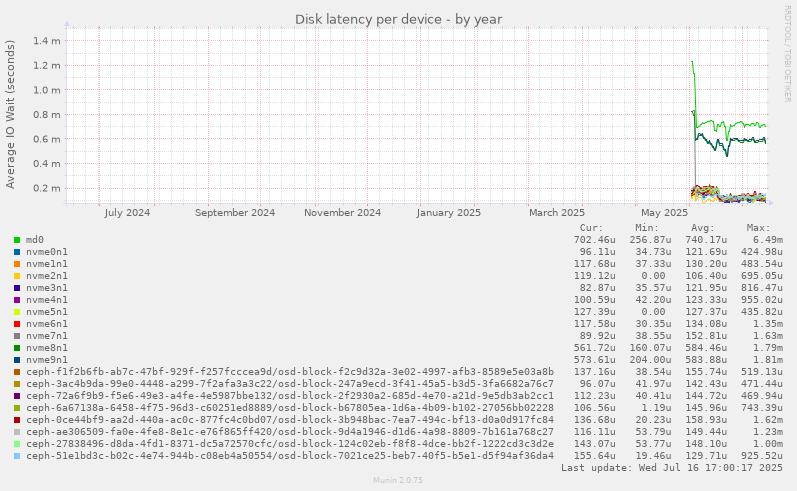Click the nvme1n1 orange legend swatch
The image size is (797, 491).
pyautogui.click(x=17, y=264)
